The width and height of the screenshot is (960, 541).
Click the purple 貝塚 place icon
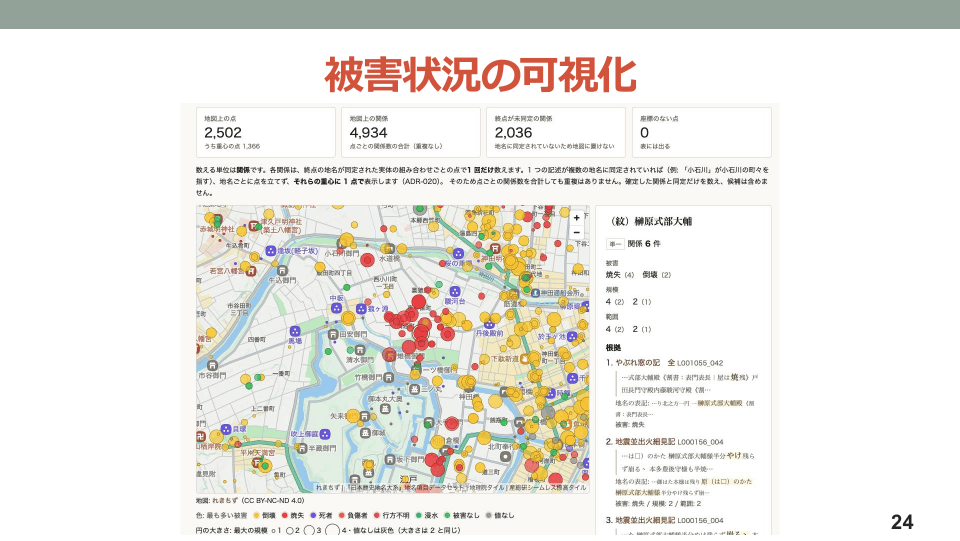tap(226, 429)
